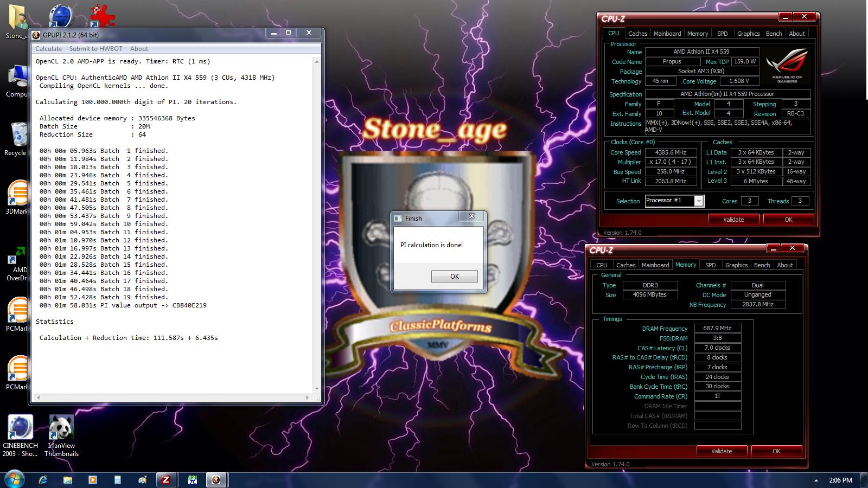Switch to SPD tab in upper CPU-Z window

coord(722,34)
